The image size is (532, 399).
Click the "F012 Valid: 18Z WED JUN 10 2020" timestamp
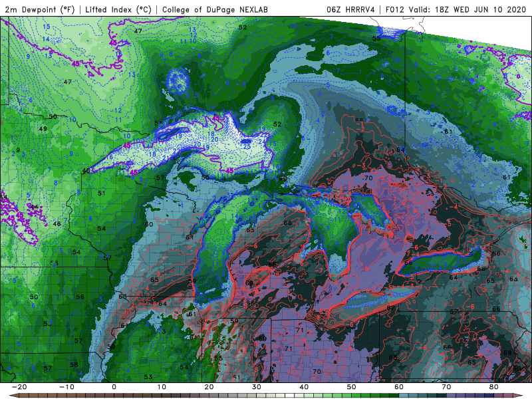click(x=457, y=9)
